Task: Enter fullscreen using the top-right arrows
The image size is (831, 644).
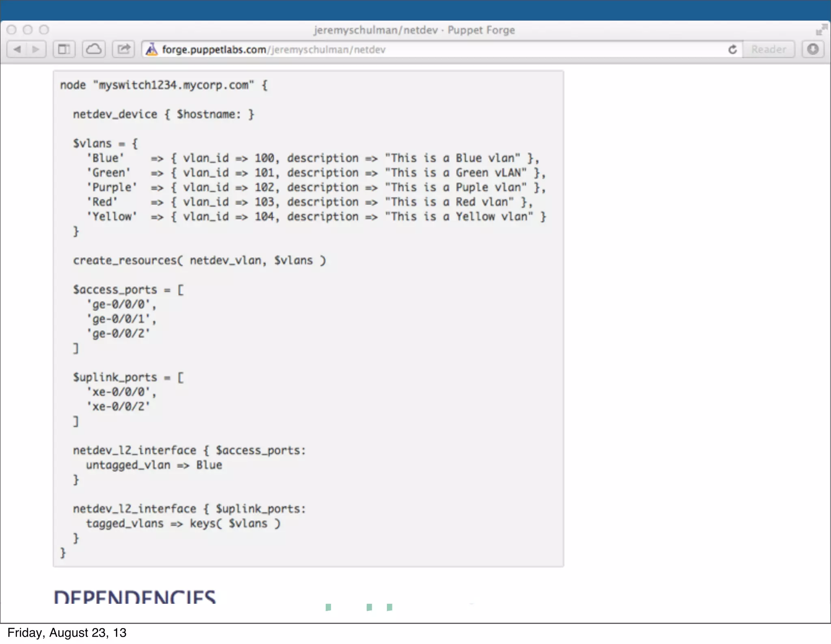Action: (821, 30)
